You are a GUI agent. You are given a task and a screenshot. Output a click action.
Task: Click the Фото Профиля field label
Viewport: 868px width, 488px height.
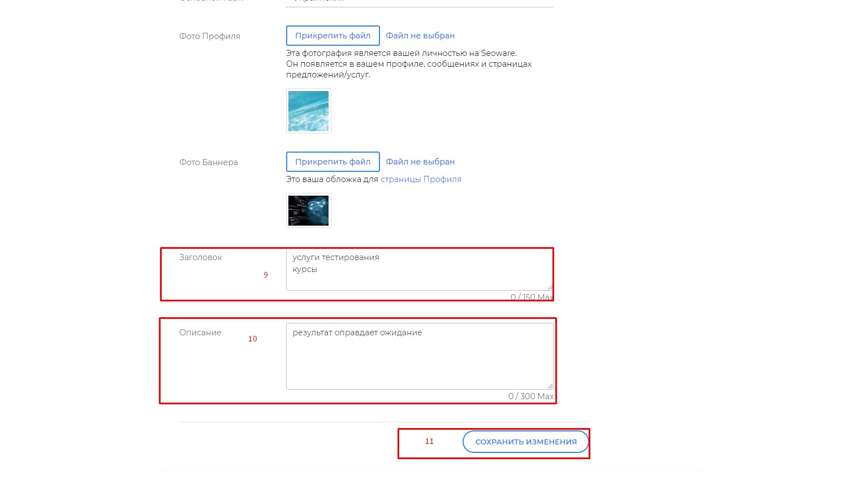[x=210, y=36]
